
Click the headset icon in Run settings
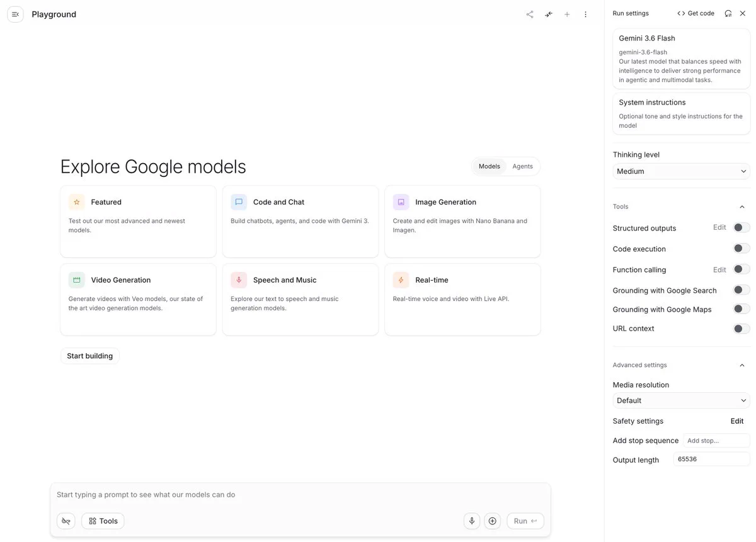click(x=728, y=13)
